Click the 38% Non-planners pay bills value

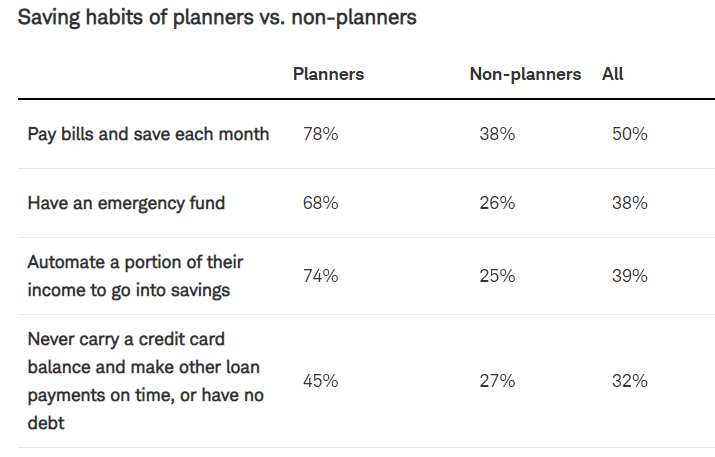pyautogui.click(x=497, y=134)
